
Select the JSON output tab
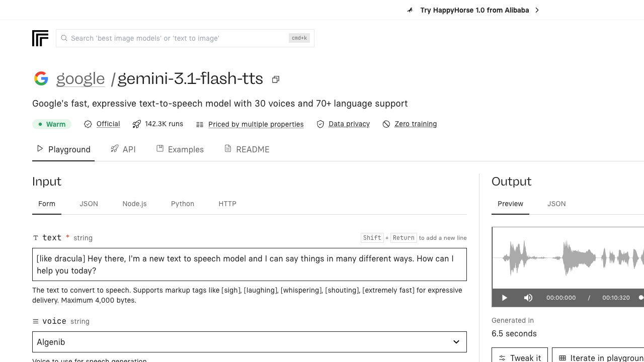[x=556, y=204]
